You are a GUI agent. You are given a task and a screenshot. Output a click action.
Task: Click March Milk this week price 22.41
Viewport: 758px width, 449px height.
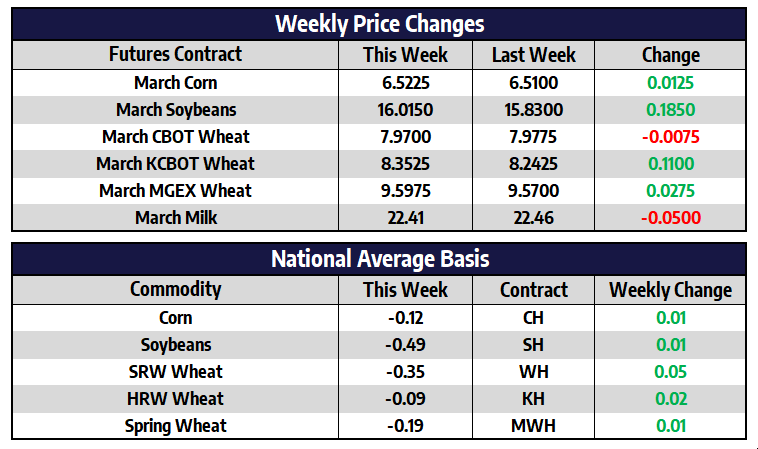pos(405,217)
